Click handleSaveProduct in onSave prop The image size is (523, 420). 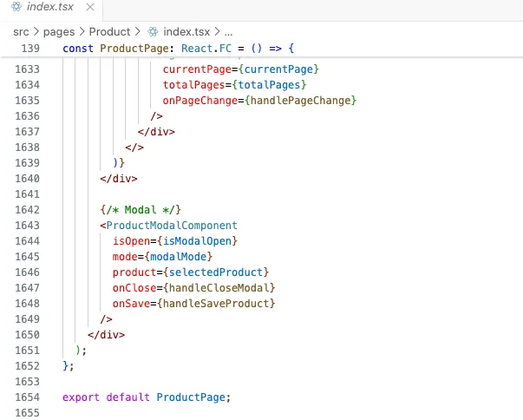coord(216,304)
